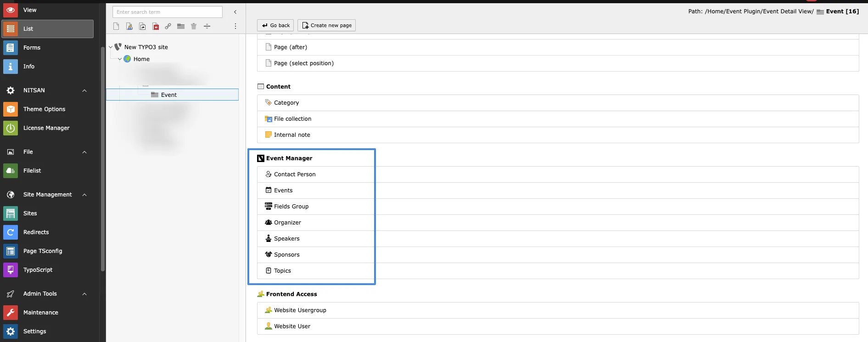Screen dimensions: 868x342
Task: Open the List module
Action: [x=48, y=28]
